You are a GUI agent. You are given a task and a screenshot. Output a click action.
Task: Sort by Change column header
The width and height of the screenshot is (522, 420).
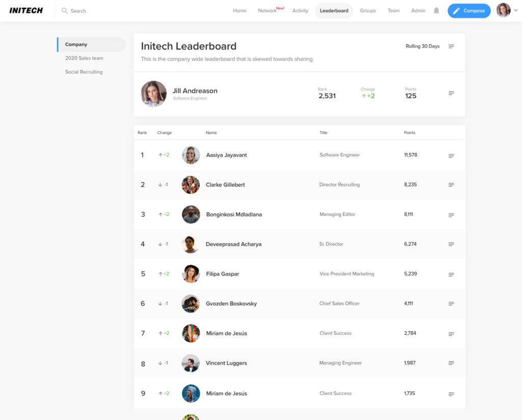click(x=165, y=133)
